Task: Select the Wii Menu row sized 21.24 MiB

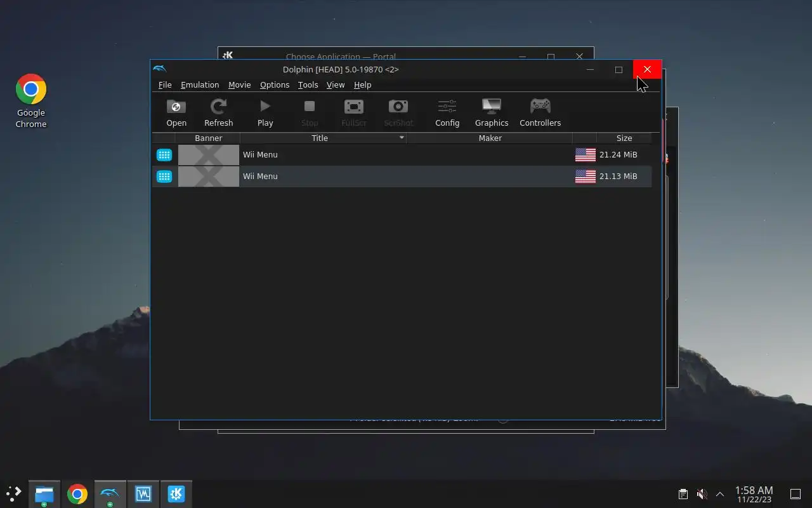Action: tap(402, 155)
